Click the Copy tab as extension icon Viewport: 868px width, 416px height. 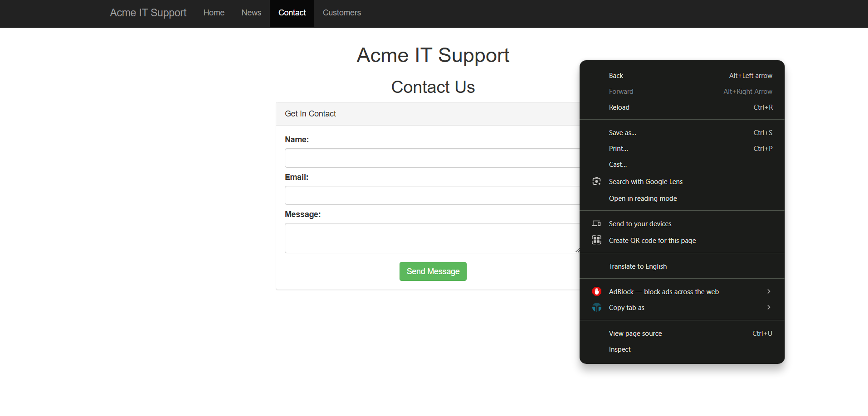pos(596,308)
